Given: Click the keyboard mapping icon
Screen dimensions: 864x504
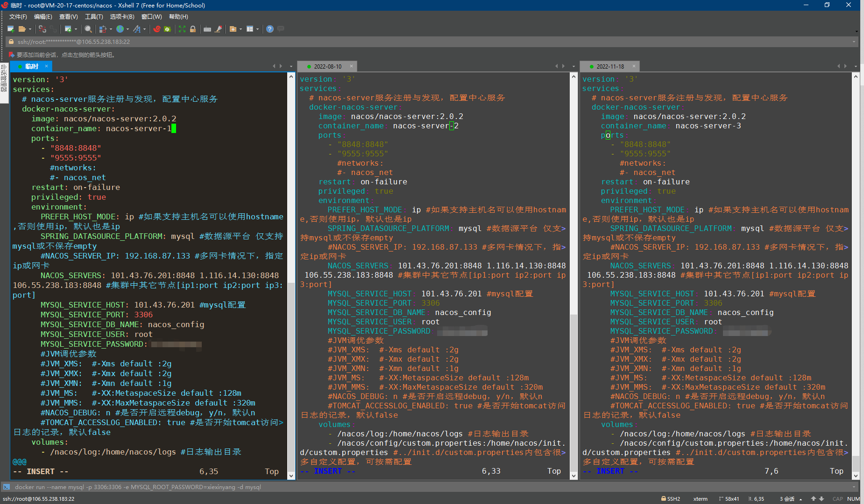Looking at the screenshot, I should (x=207, y=29).
